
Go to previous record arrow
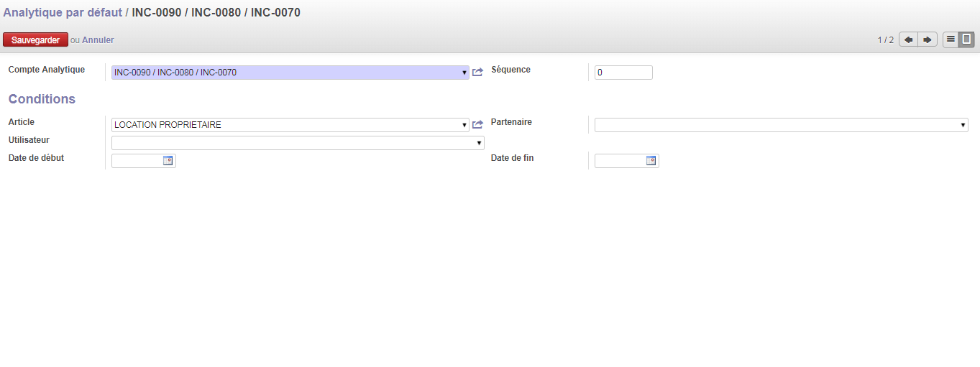click(909, 40)
